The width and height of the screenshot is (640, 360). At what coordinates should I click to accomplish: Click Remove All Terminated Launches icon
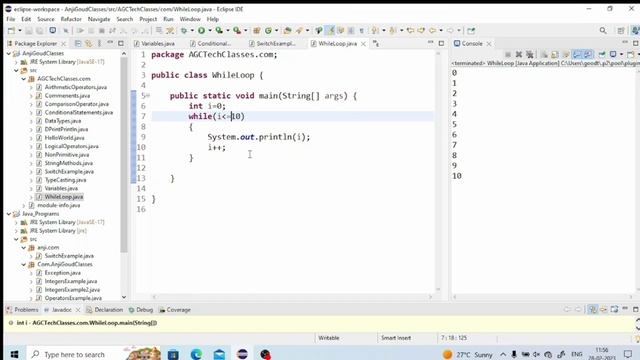(x=530, y=54)
